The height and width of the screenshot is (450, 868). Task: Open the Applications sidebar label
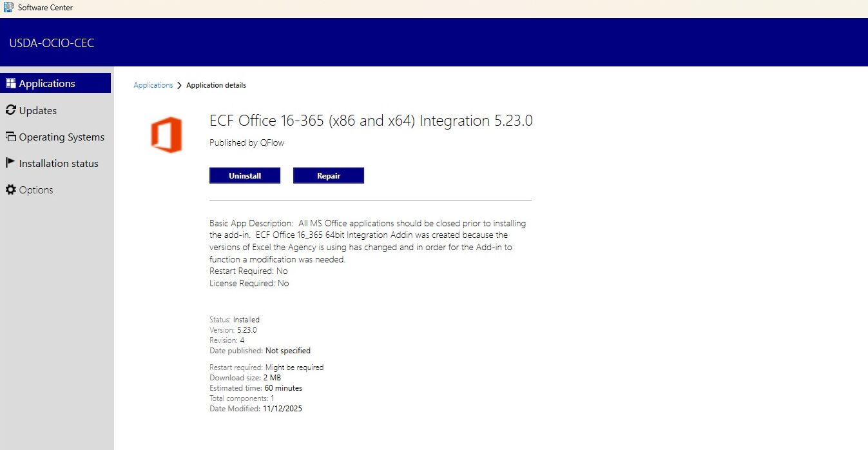tap(47, 84)
